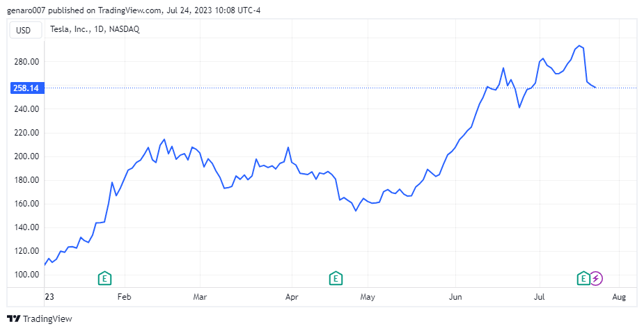Click the 180.00 price axis label
The height and width of the screenshot is (331, 644).
pyautogui.click(x=27, y=180)
